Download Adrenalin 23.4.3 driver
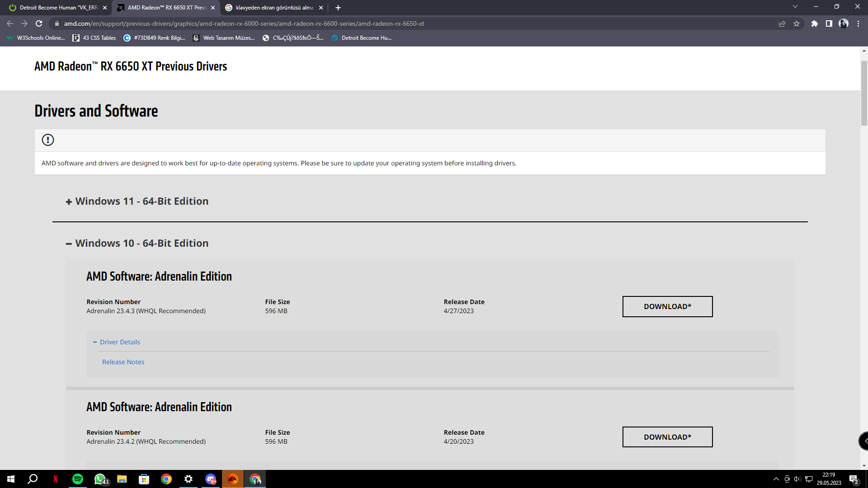Image resolution: width=868 pixels, height=488 pixels. tap(667, 306)
